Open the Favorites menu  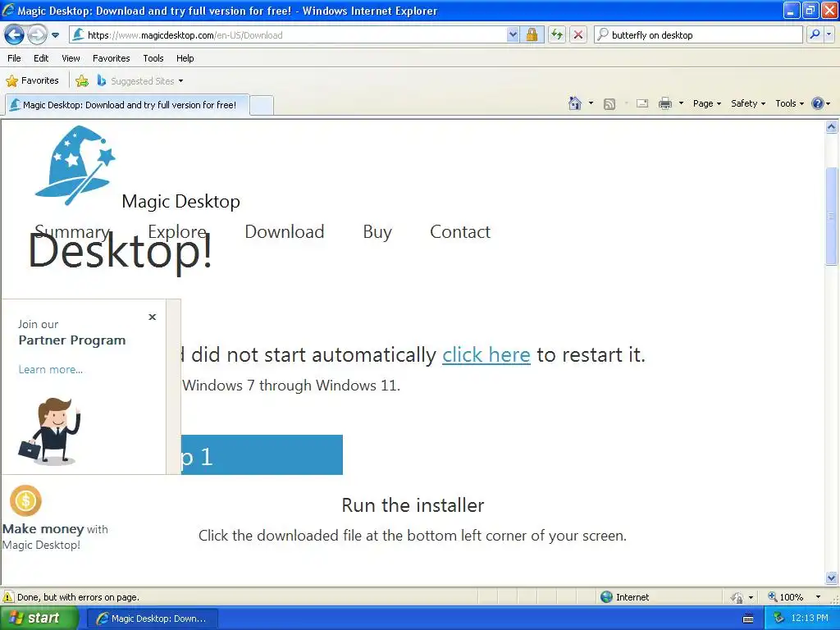(111, 58)
